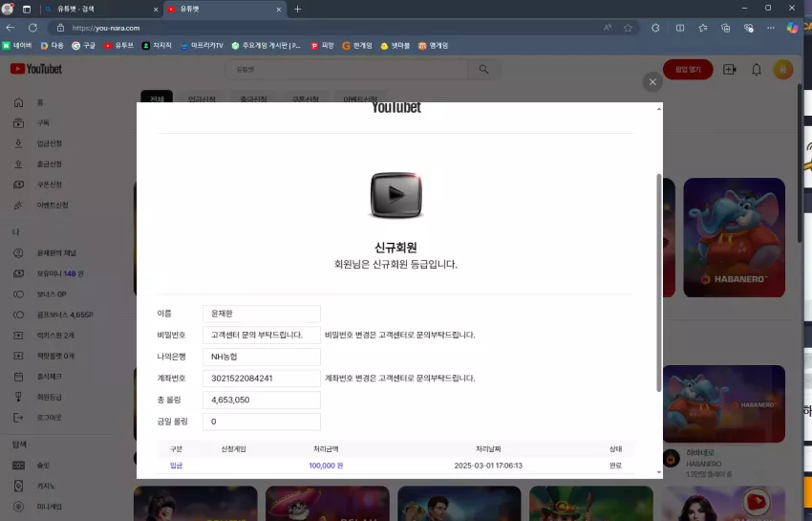This screenshot has width=812, height=521.
Task: Add this page to favorites star
Action: [628, 28]
